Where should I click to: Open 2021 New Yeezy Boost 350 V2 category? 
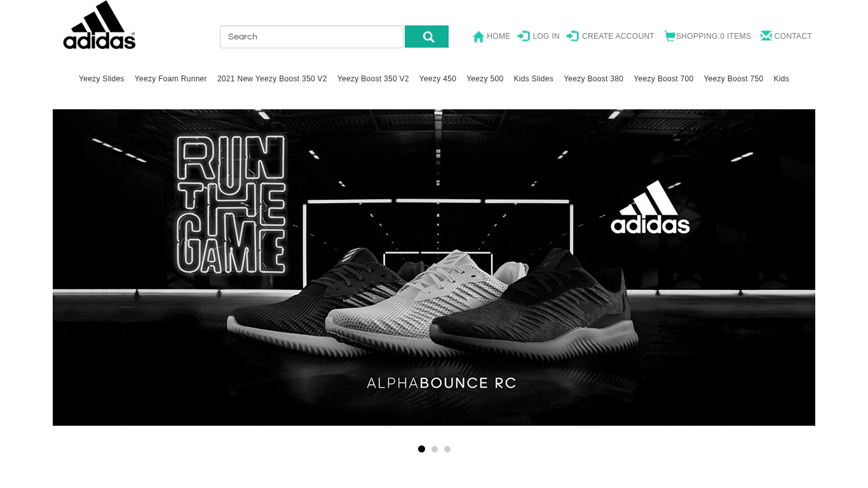272,79
